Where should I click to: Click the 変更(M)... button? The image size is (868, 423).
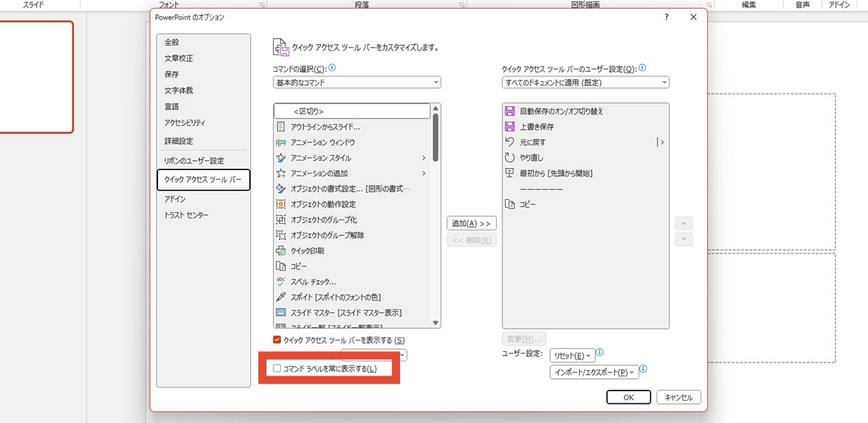tap(524, 339)
